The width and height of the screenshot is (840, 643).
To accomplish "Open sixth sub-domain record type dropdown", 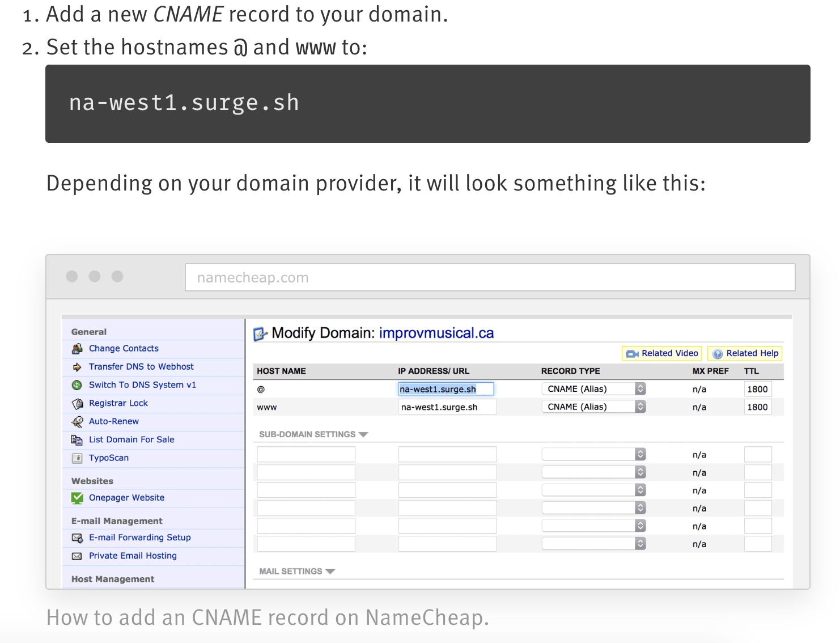I will [x=593, y=543].
